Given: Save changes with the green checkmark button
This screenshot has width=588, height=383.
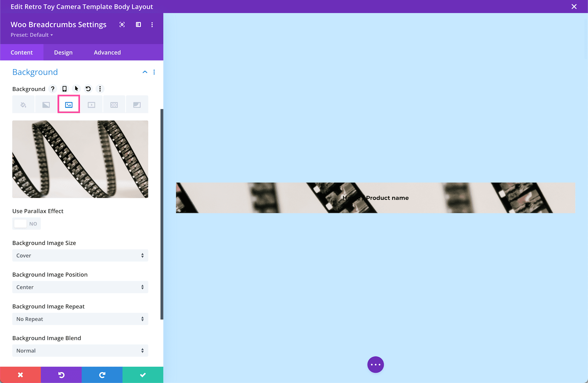Looking at the screenshot, I should click(x=143, y=375).
